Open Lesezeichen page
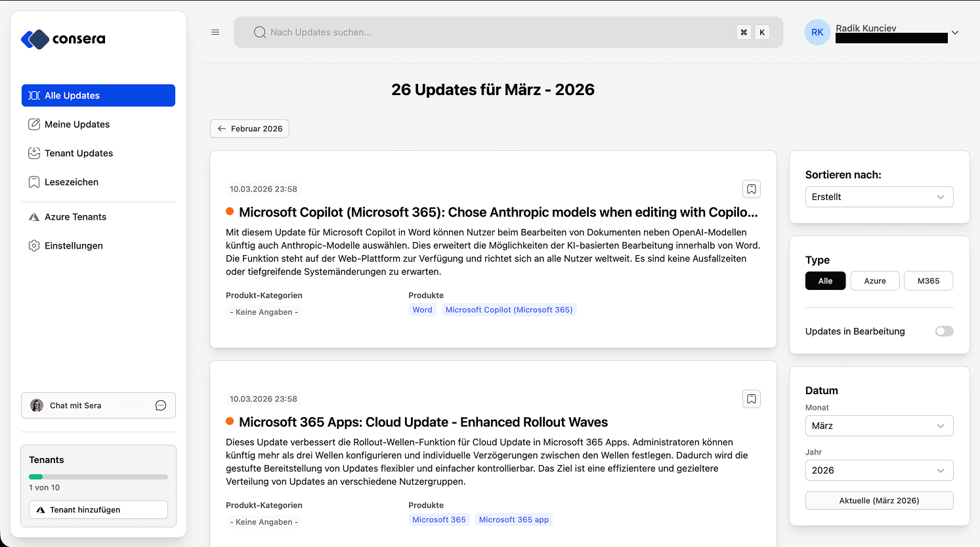Screen dimensions: 980x547 pos(98,182)
